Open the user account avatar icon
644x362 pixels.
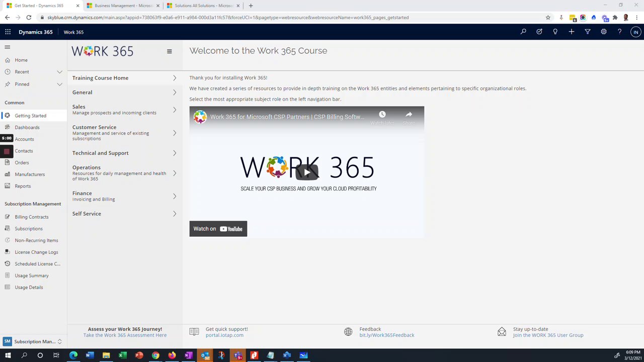point(636,32)
